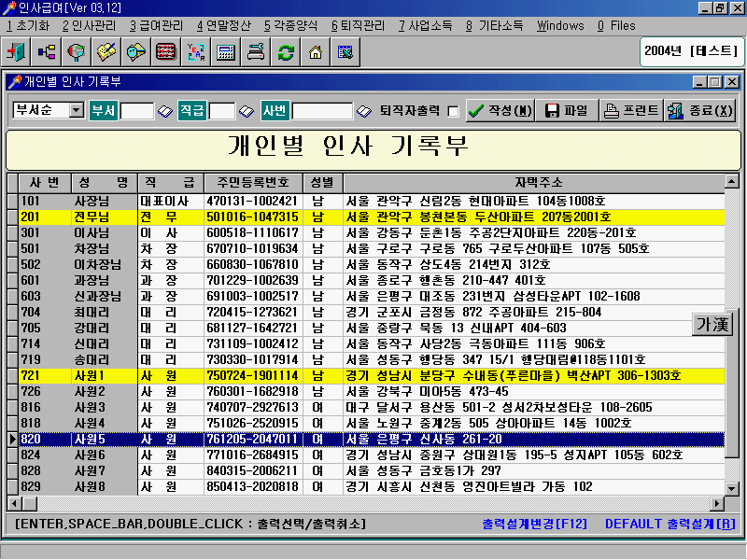Click the book lookup icon next to 부서

pos(164,111)
